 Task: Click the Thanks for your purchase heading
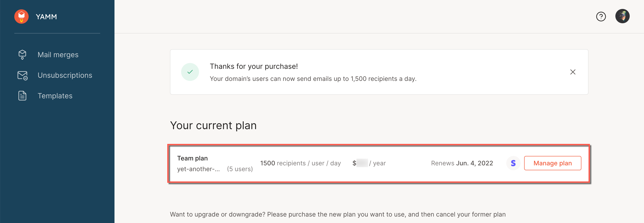point(254,66)
